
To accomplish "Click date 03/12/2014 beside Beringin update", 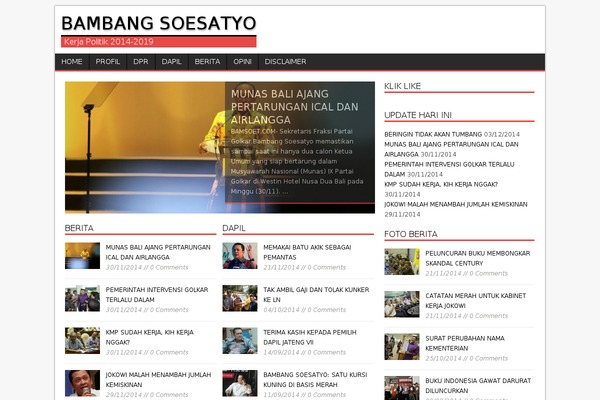I will coord(502,134).
